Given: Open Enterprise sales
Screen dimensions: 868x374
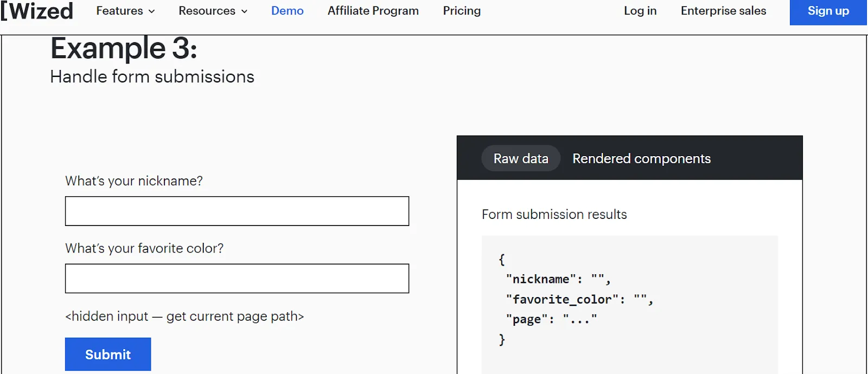Looking at the screenshot, I should pyautogui.click(x=723, y=11).
